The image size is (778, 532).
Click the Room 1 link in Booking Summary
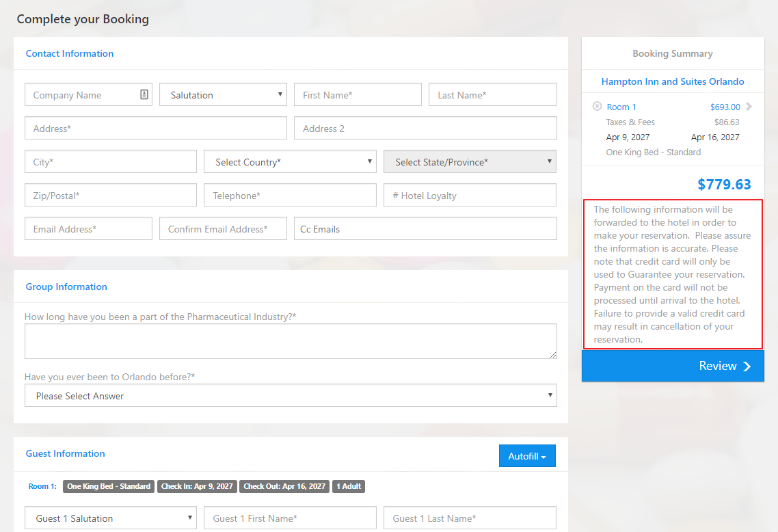point(621,107)
